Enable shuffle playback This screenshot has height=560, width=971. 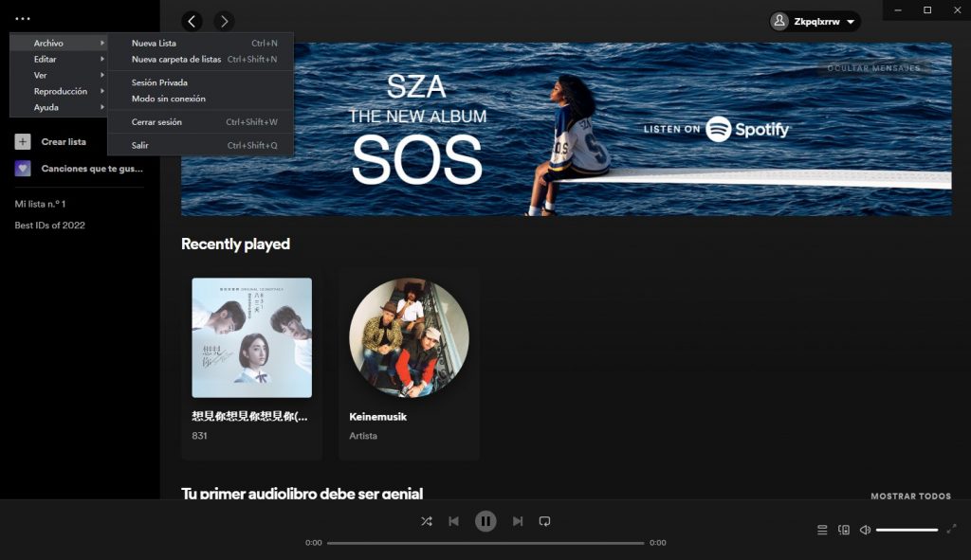tap(426, 520)
